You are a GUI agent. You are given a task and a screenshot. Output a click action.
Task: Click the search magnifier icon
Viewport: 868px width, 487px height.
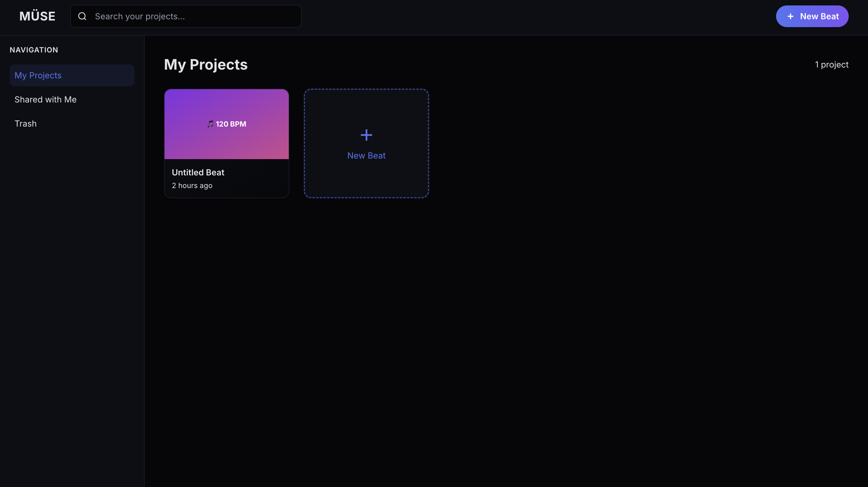(x=82, y=16)
